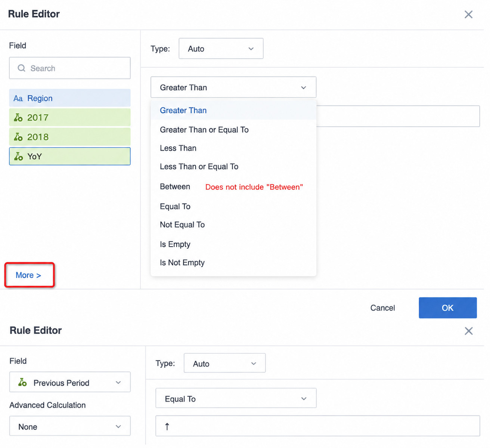Select the YoY field
This screenshot has height=448, width=490.
pyautogui.click(x=70, y=156)
